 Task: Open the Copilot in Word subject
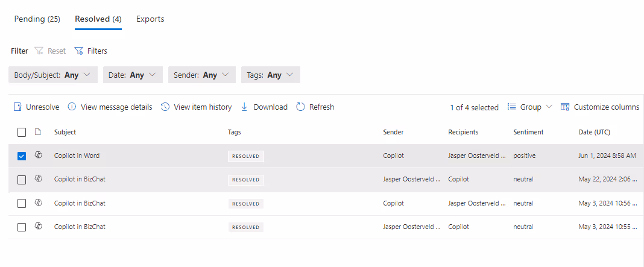[77, 155]
